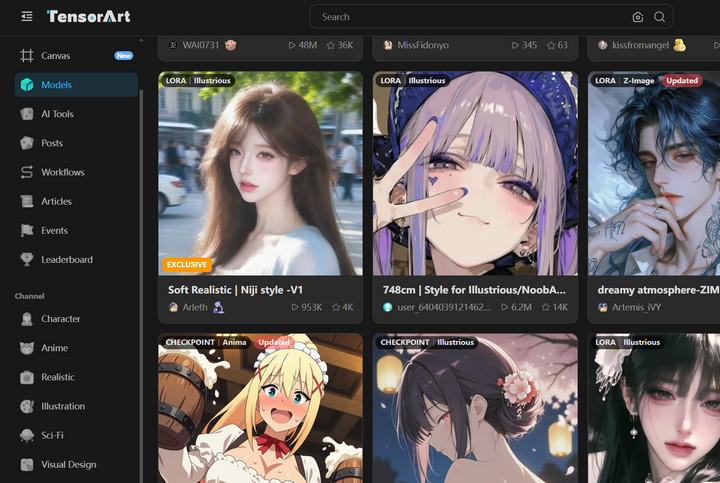Click the Anime channel cat icon
The width and height of the screenshot is (720, 483).
pos(27,348)
